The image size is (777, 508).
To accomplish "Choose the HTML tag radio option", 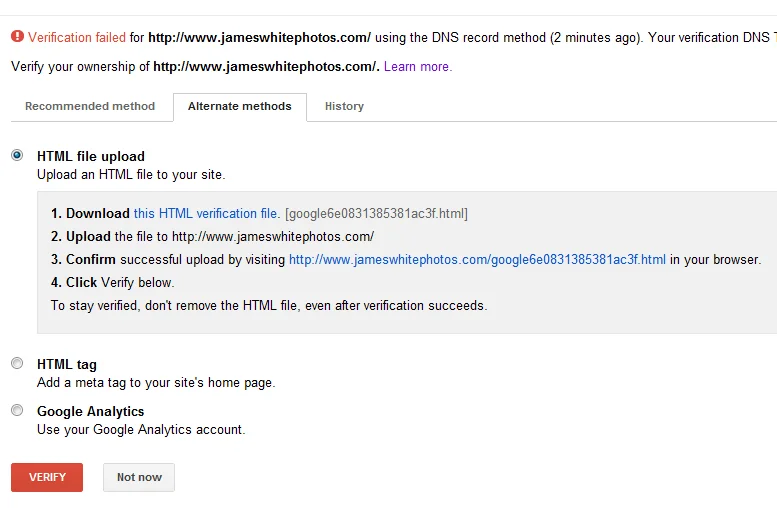I will tap(17, 363).
